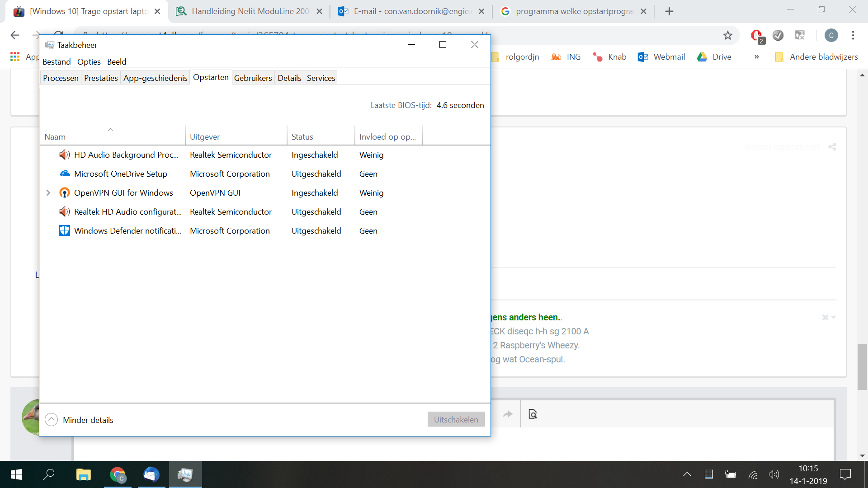This screenshot has width=868, height=488.
Task: Click the page scrollbar thumb
Action: pyautogui.click(x=862, y=367)
